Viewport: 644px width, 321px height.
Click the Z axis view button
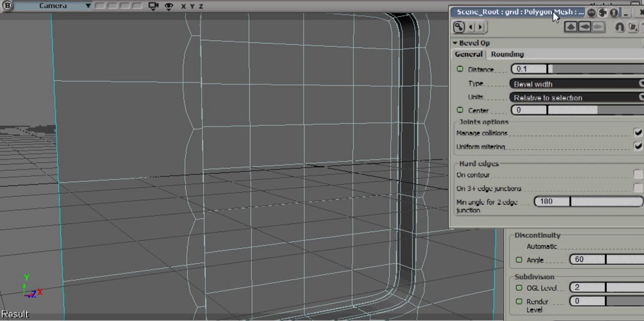(201, 7)
